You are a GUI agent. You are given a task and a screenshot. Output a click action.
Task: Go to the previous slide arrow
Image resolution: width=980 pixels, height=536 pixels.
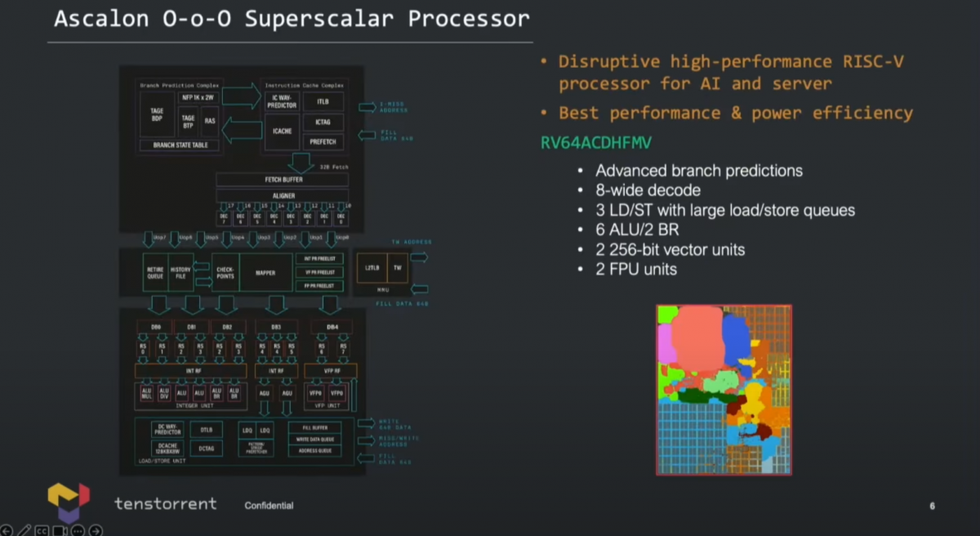pyautogui.click(x=7, y=530)
